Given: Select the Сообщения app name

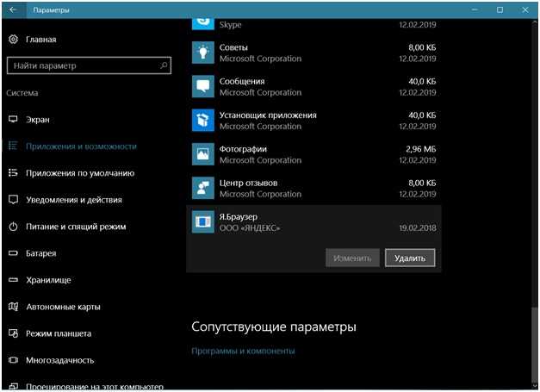Looking at the screenshot, I should [x=242, y=81].
